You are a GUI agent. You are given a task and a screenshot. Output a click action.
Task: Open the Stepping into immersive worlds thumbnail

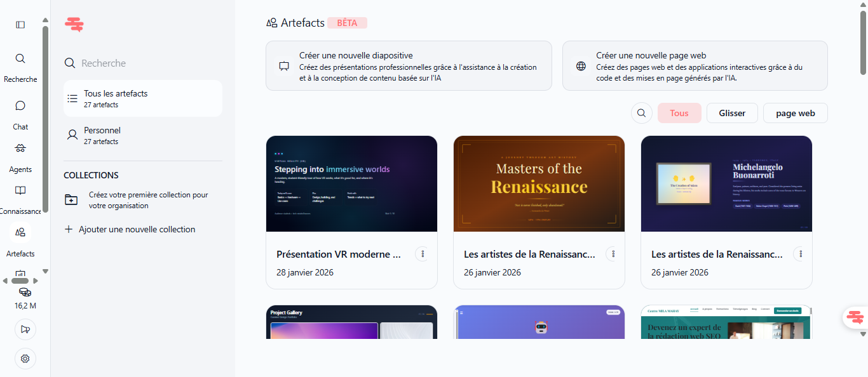click(351, 183)
